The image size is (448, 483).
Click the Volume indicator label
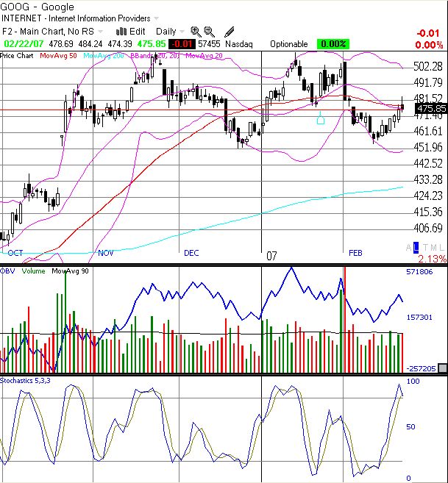[33, 271]
